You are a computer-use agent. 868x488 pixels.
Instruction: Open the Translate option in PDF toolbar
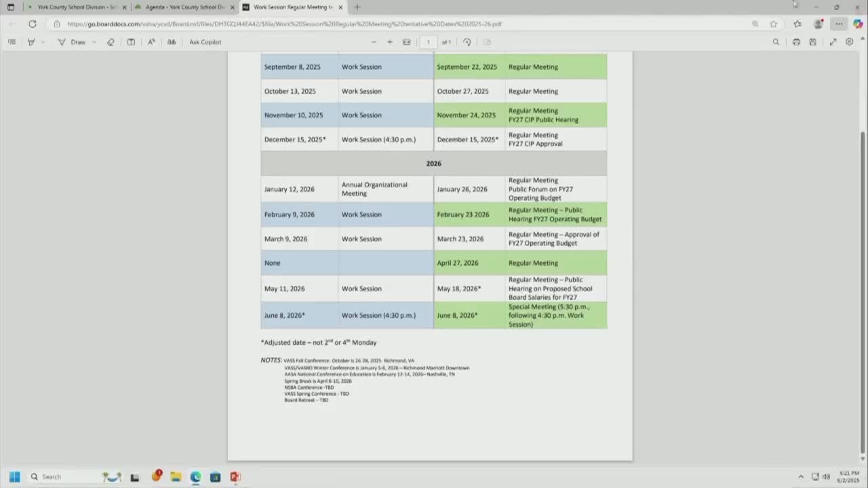point(172,42)
